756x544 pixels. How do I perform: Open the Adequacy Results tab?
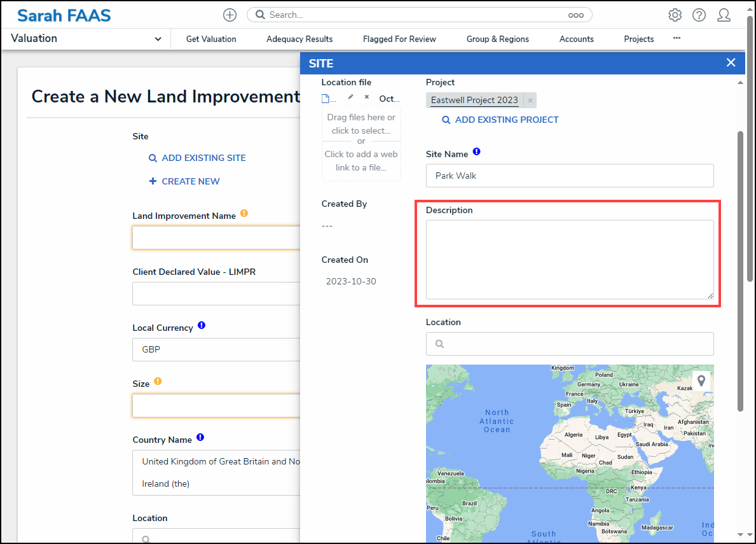(299, 39)
